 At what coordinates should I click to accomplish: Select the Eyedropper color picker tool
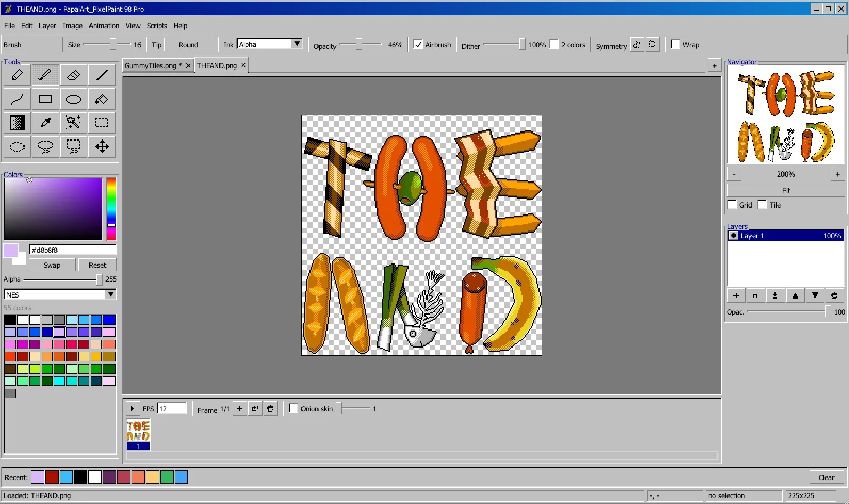point(45,122)
